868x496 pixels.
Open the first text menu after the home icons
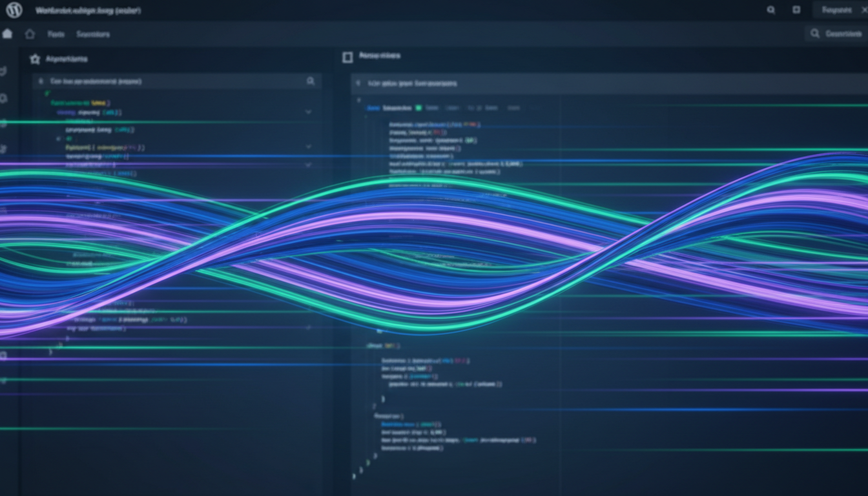pos(56,34)
